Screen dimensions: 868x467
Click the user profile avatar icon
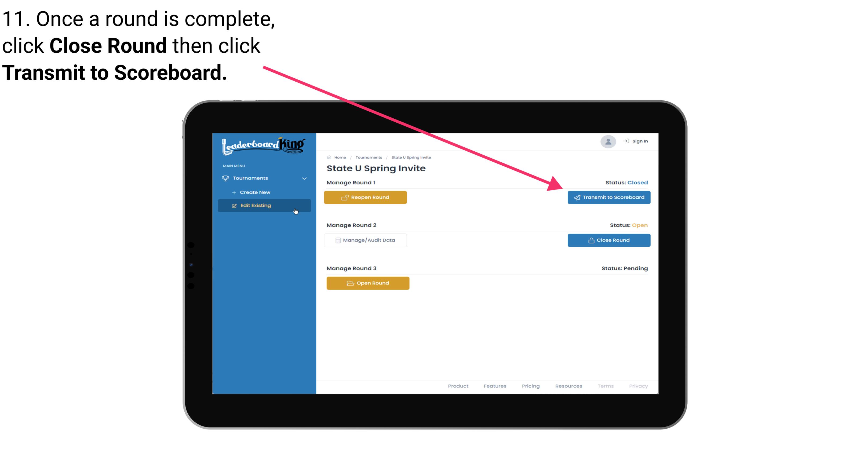(608, 141)
